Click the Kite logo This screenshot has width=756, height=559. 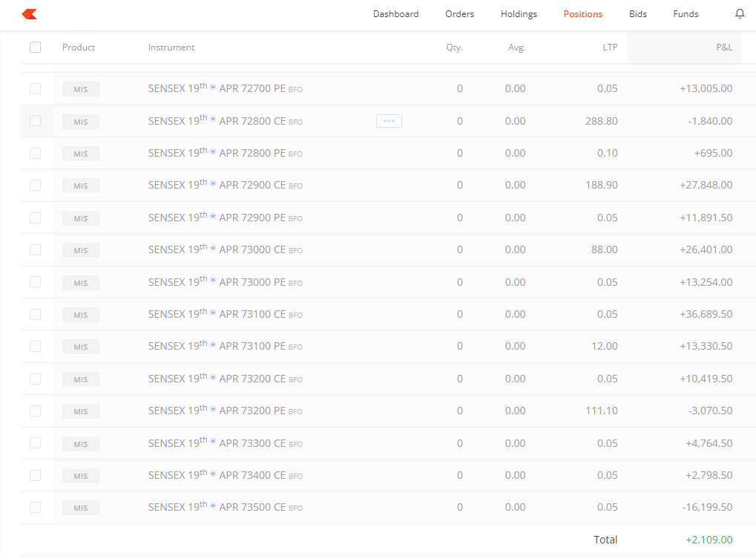coord(28,13)
